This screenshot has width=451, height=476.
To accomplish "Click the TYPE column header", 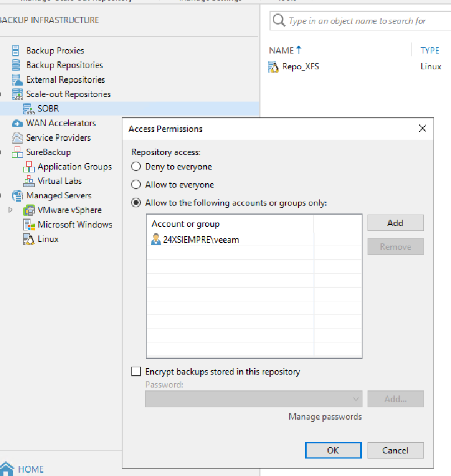I will point(430,50).
